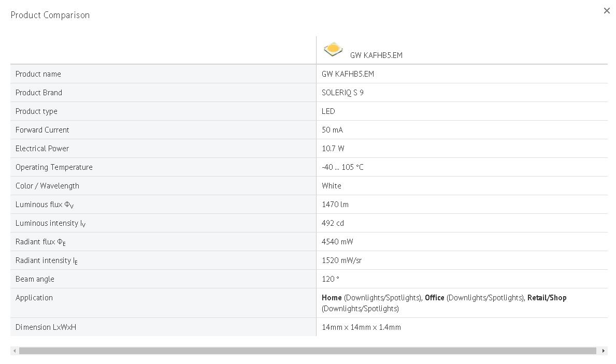This screenshot has width=616, height=364.
Task: Select the Product Brand row label
Action: coord(38,93)
